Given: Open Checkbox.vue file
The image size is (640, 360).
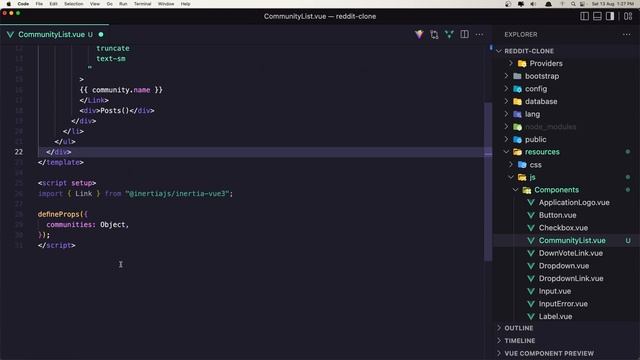Looking at the screenshot, I should 563,228.
